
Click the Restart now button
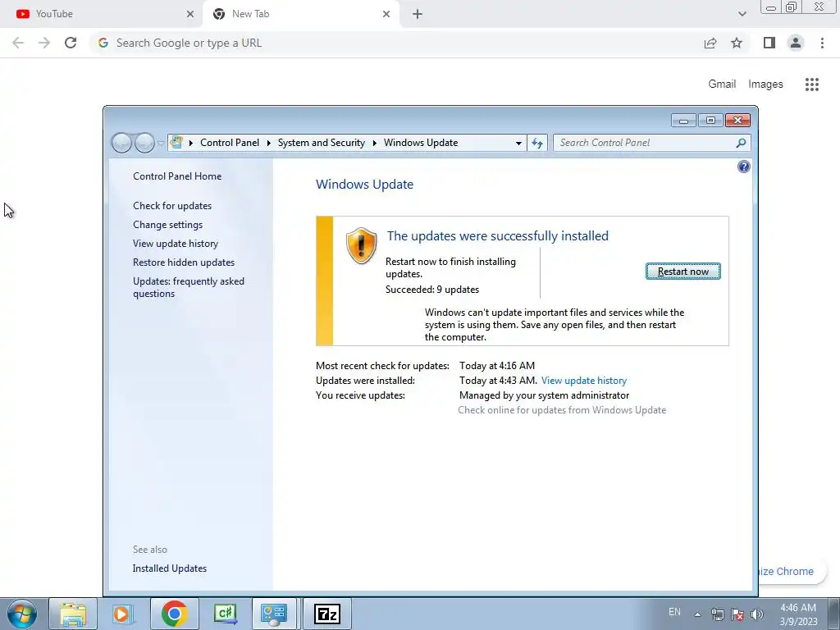[683, 272]
